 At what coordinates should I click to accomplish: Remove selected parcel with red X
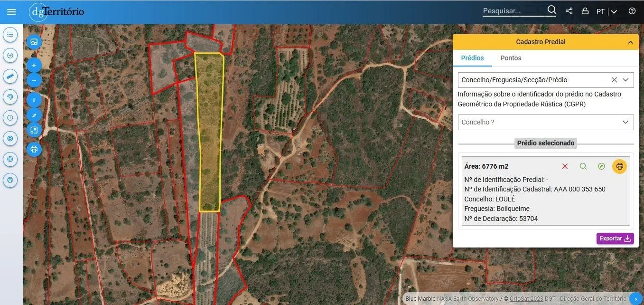coord(565,166)
